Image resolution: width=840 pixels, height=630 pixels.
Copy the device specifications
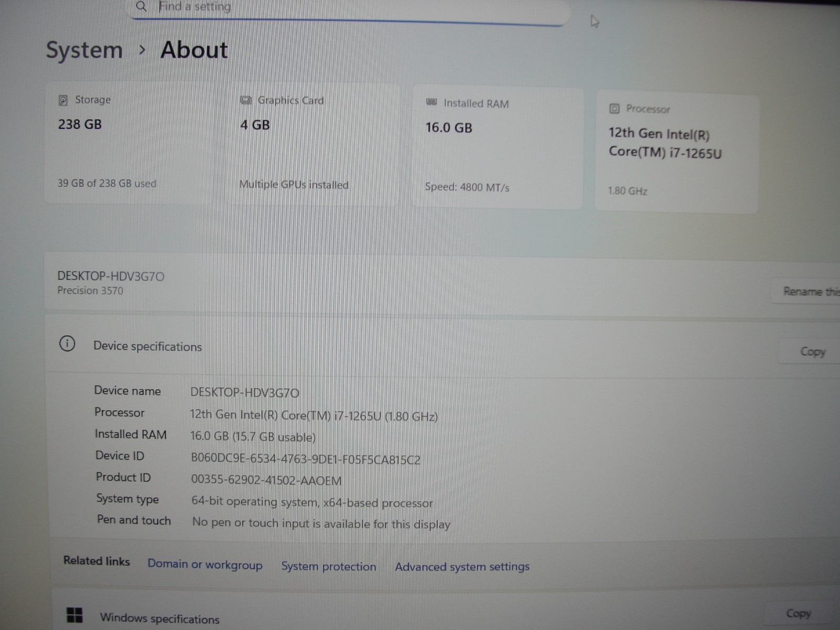click(811, 352)
